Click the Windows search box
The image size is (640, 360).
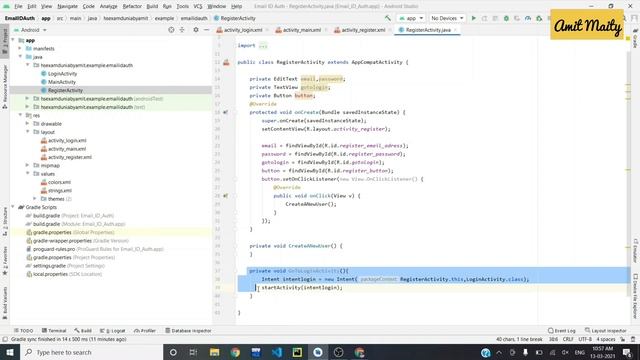coord(91,352)
